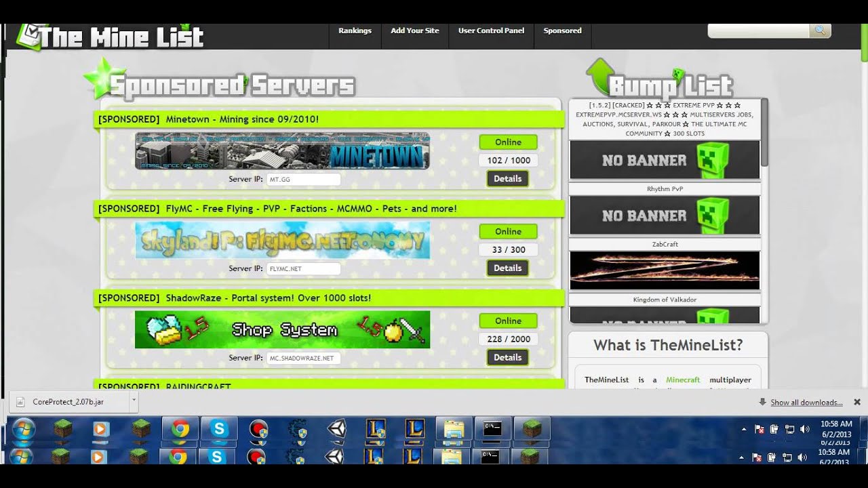This screenshot has width=868, height=488.
Task: Click the flaming ZabCraft banner in Bump List
Action: pos(665,270)
